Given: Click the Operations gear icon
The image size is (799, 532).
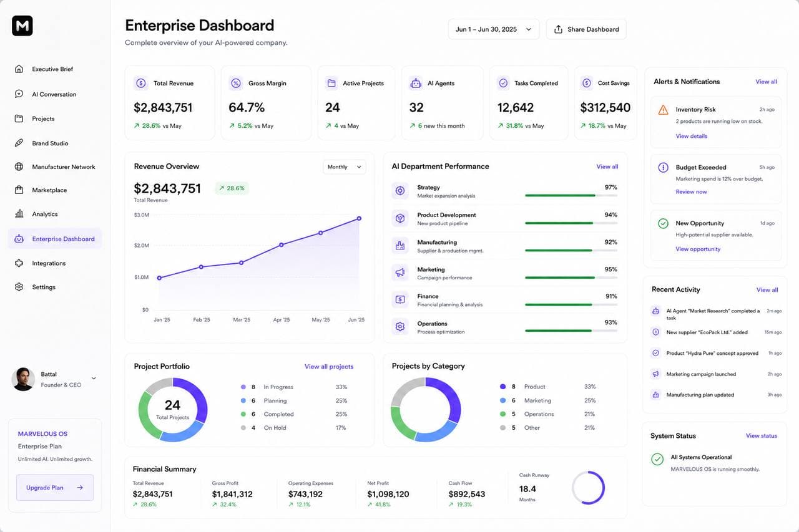Looking at the screenshot, I should tap(400, 327).
